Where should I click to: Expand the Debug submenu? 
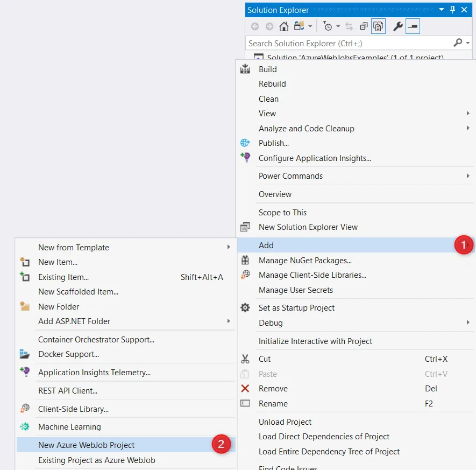[356, 323]
